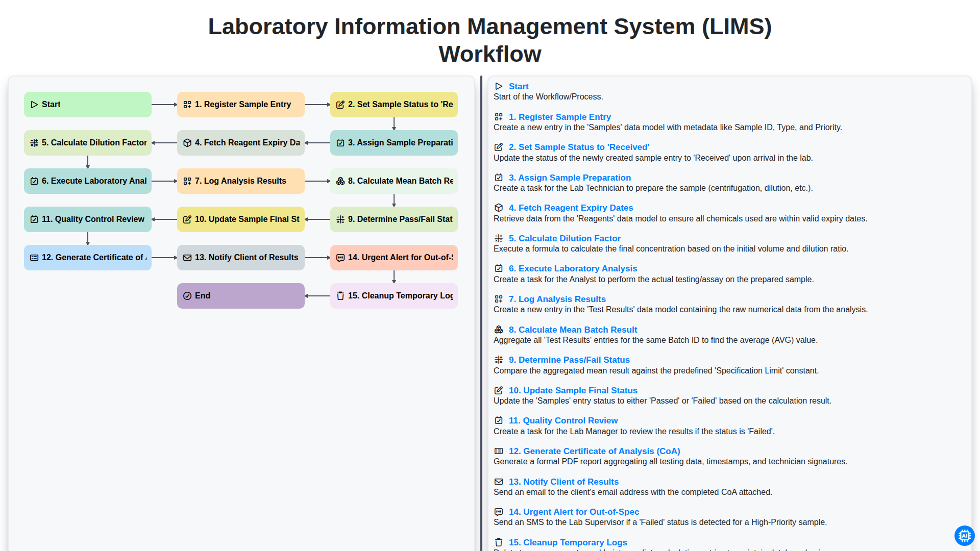Select the '11. Quality Control Review' node
Image resolution: width=980 pixels, height=551 pixels.
coord(88,219)
